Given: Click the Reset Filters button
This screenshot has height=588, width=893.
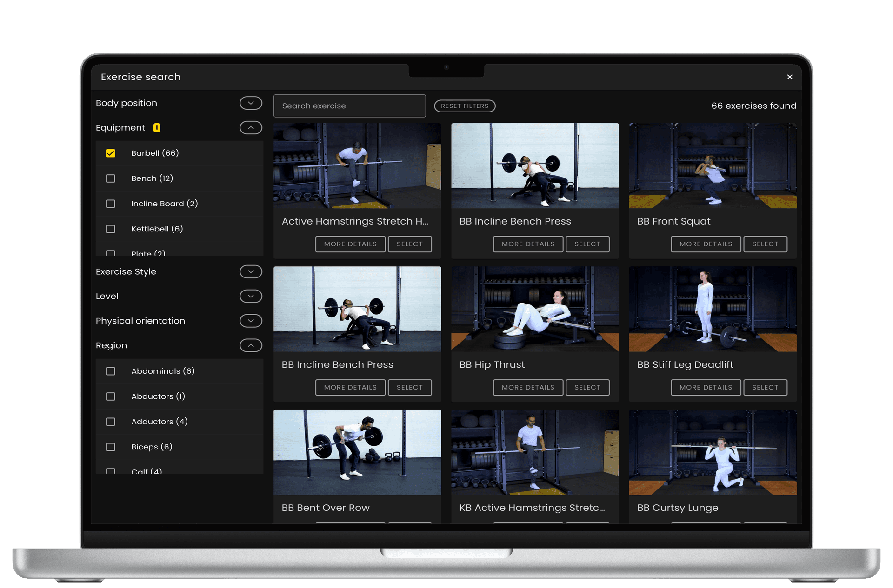Looking at the screenshot, I should pyautogui.click(x=464, y=106).
